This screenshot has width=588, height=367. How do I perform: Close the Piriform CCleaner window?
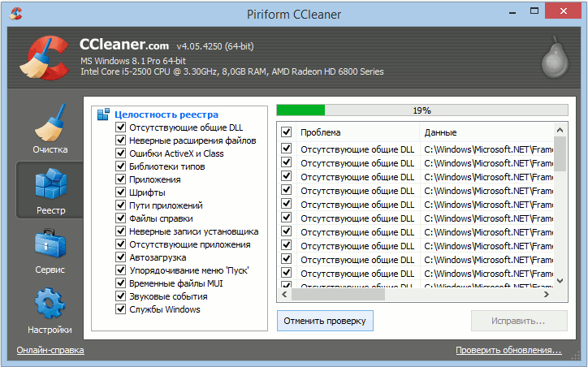pyautogui.click(x=564, y=11)
